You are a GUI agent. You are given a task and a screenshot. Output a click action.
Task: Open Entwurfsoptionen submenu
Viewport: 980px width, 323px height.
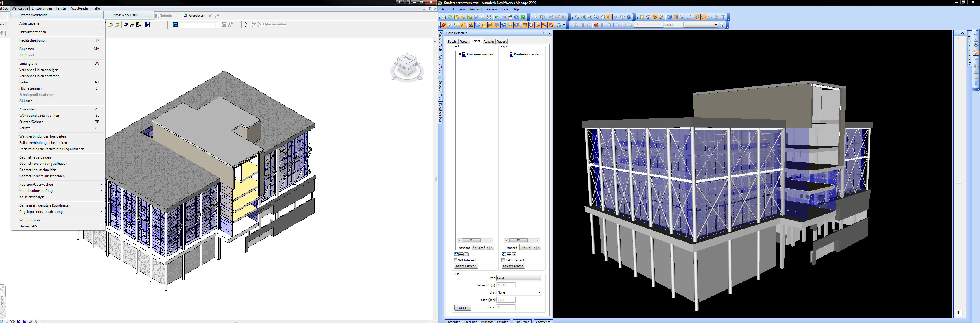[x=57, y=32]
